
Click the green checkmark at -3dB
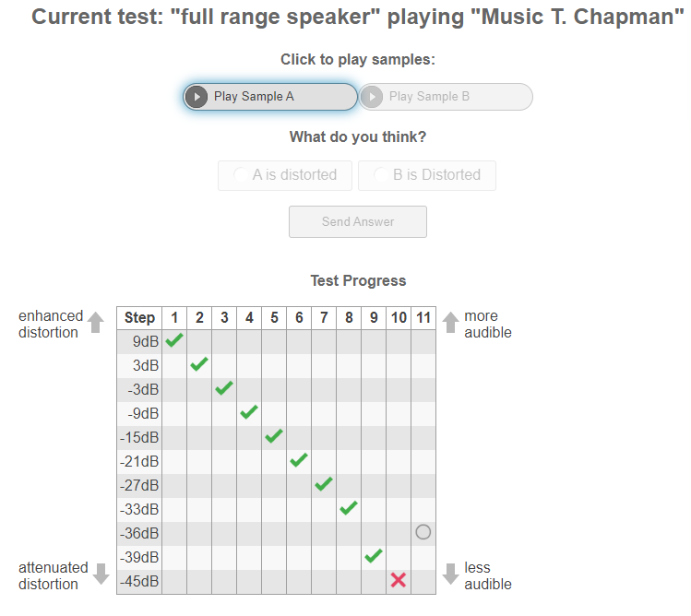[224, 388]
